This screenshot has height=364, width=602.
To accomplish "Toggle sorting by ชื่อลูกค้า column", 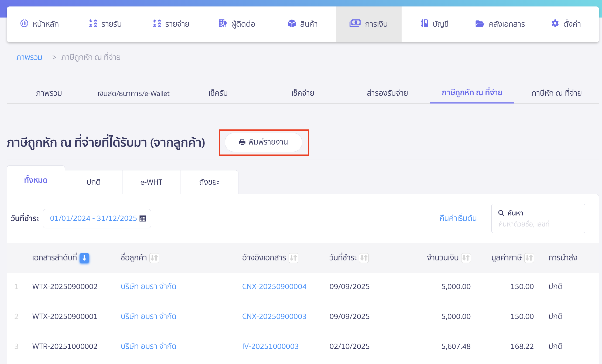I will 154,258.
